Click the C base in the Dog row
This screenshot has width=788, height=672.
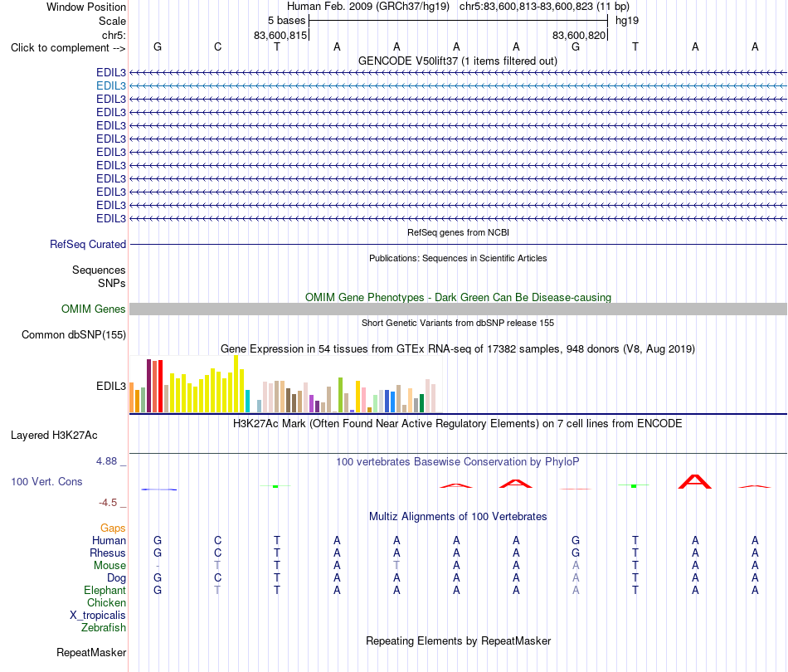coord(217,578)
